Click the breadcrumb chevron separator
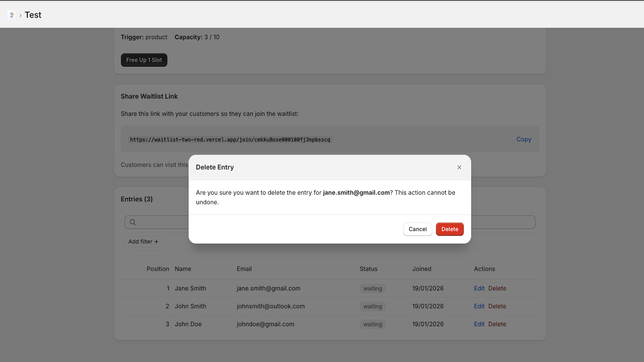Viewport: 644px width, 362px height. pyautogui.click(x=20, y=15)
